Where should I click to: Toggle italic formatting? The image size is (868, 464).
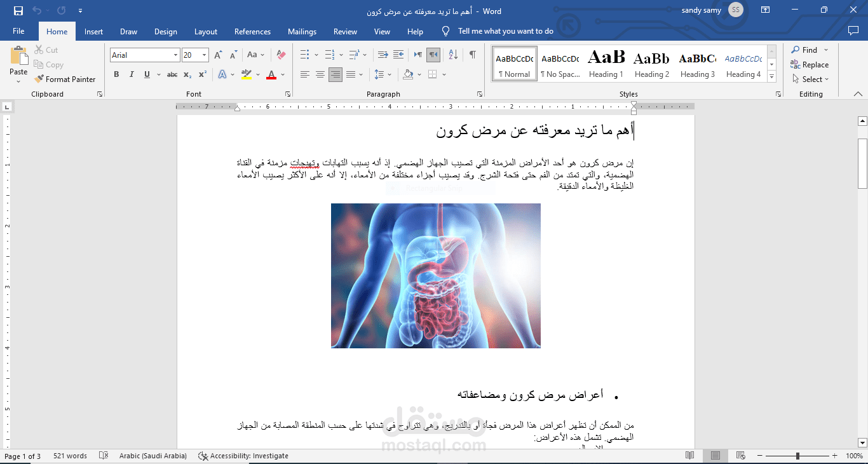pos(132,74)
